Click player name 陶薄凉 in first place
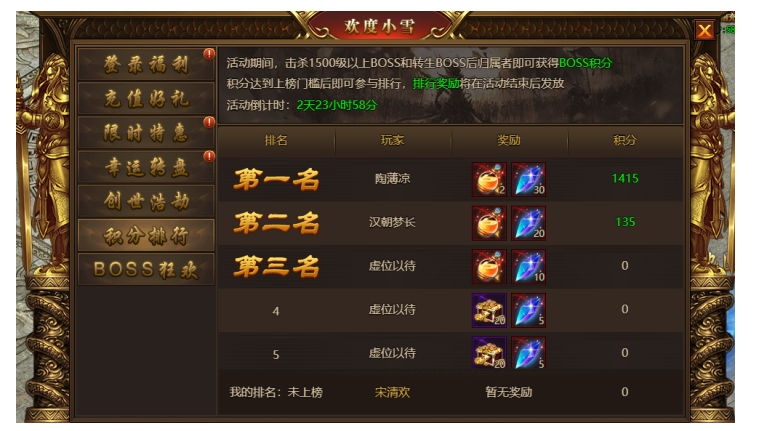The height and width of the screenshot is (431, 772). (x=392, y=178)
